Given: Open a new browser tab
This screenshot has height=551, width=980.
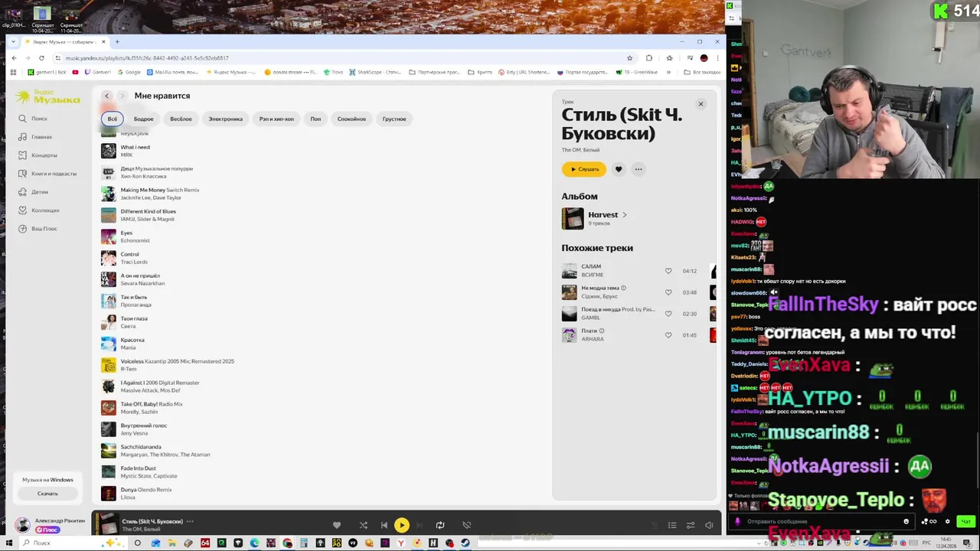Looking at the screenshot, I should (117, 42).
